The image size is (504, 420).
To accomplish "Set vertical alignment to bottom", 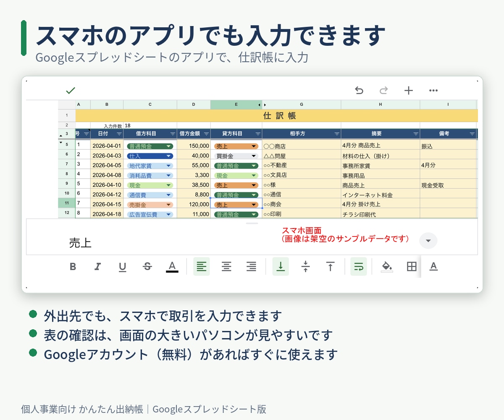I will tap(281, 266).
